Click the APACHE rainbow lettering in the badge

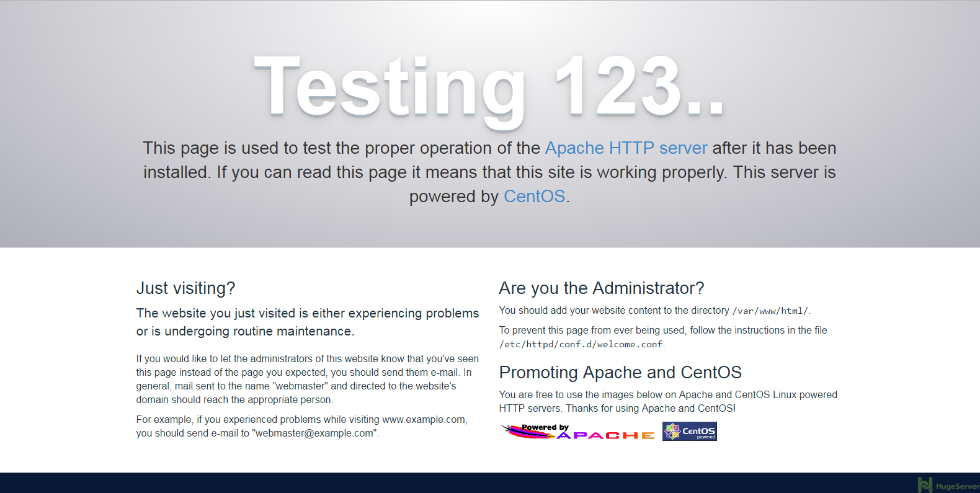tap(606, 436)
